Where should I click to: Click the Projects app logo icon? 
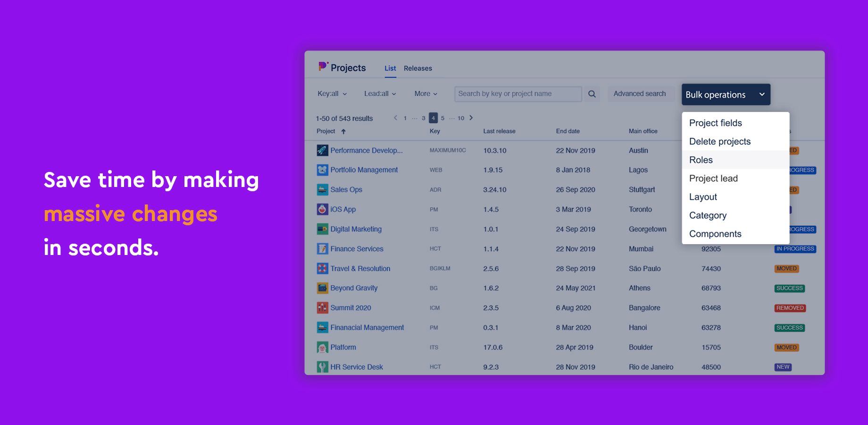323,67
